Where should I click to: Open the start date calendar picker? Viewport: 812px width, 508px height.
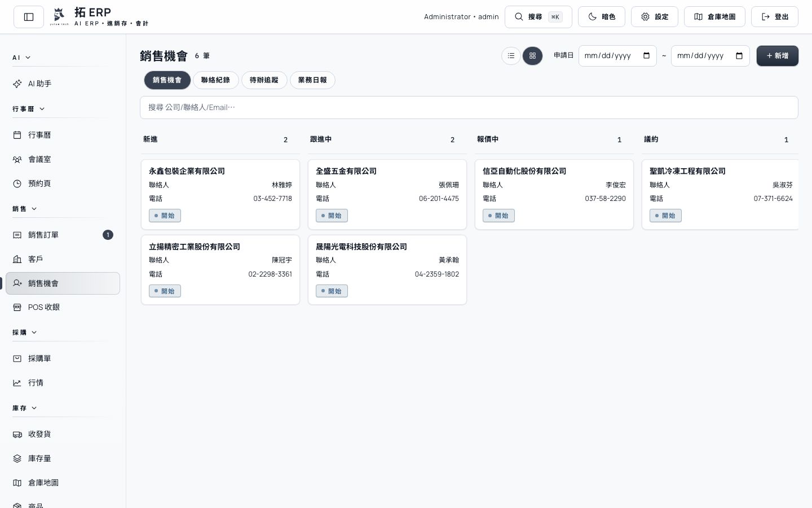coord(646,56)
